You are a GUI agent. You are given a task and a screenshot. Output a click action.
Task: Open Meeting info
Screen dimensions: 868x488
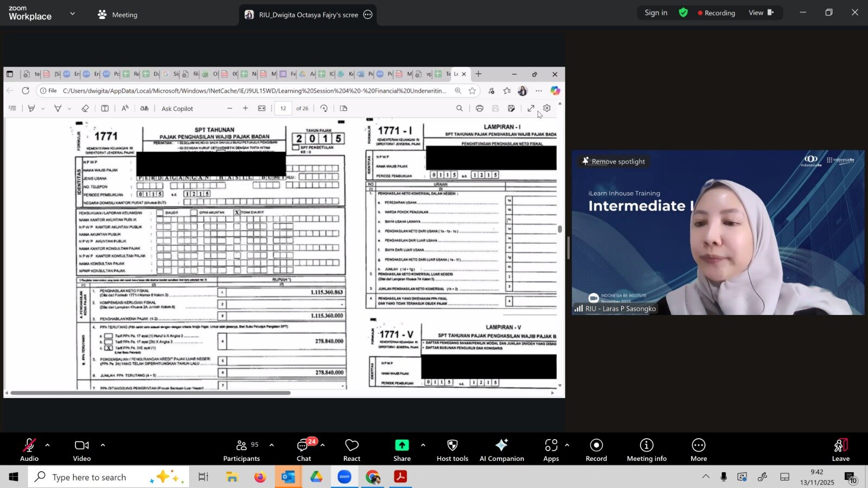(x=646, y=450)
